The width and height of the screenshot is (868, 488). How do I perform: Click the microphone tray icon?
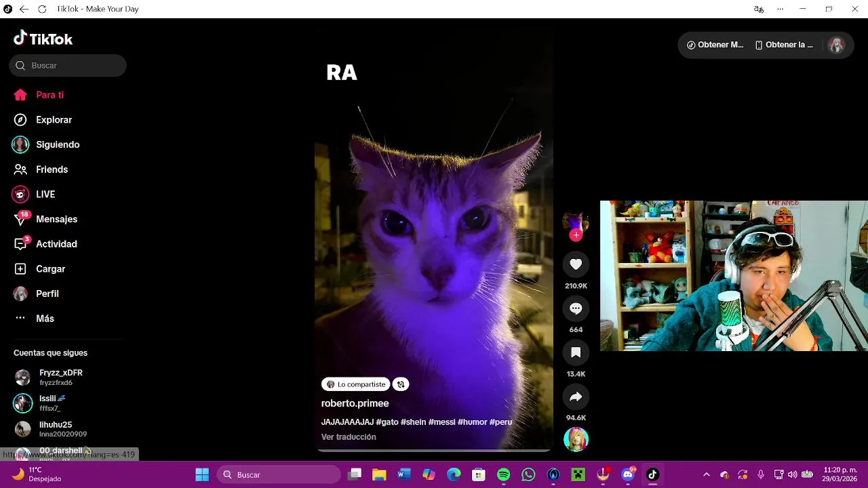click(x=761, y=474)
